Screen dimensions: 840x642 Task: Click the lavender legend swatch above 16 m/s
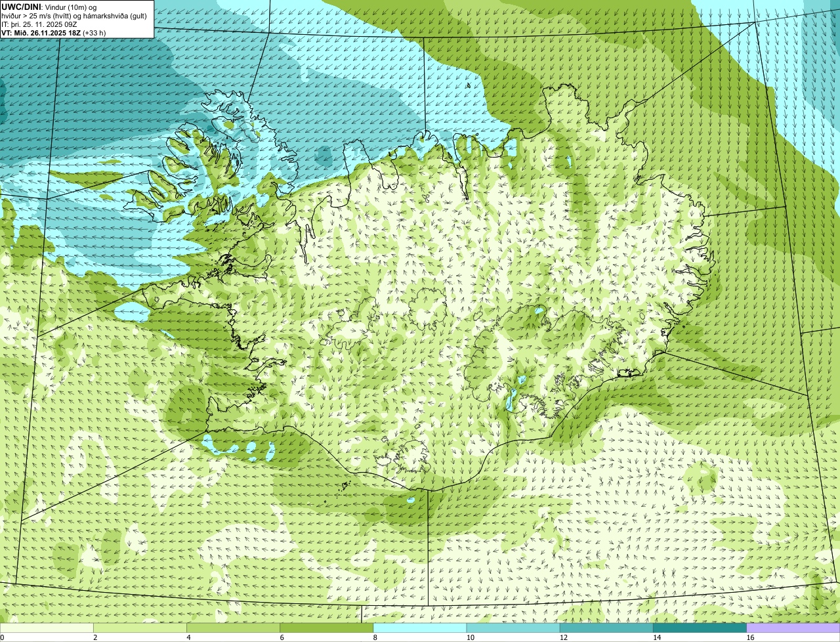[793, 628]
